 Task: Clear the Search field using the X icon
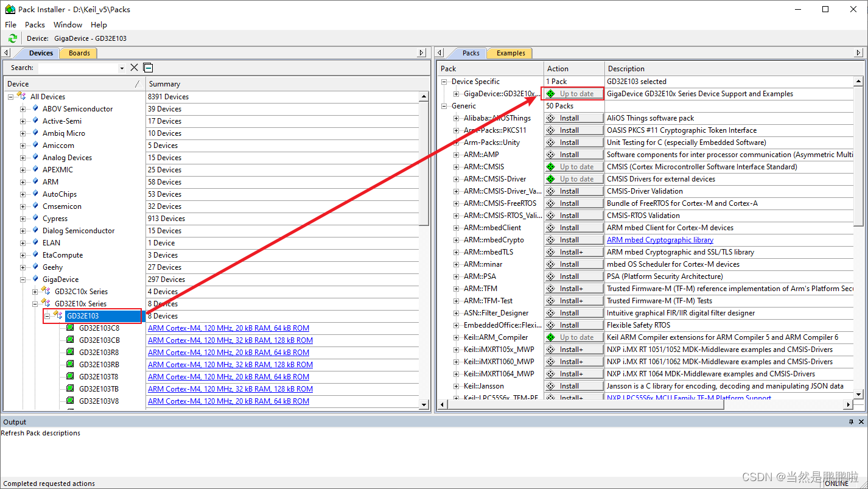point(134,68)
